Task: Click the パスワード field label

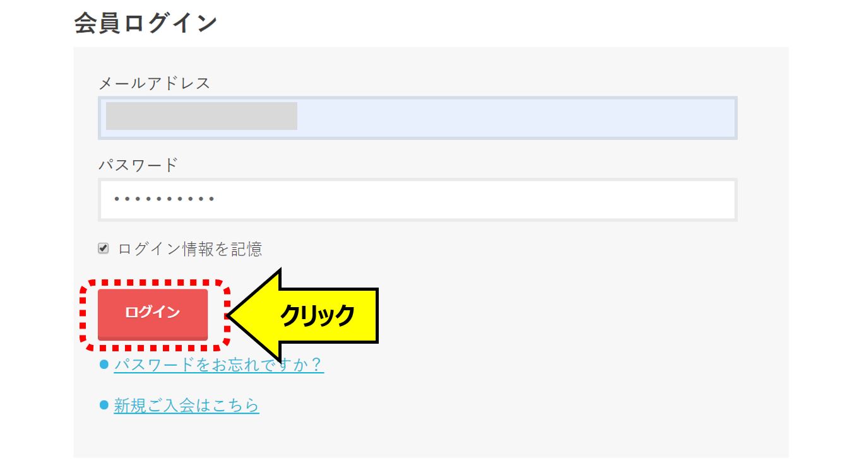Action: point(138,165)
